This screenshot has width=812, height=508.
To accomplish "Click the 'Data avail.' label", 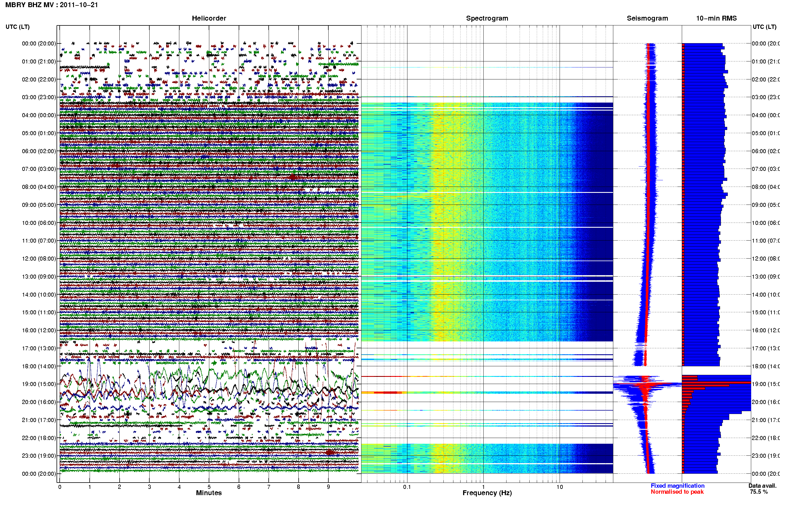I will 762,486.
